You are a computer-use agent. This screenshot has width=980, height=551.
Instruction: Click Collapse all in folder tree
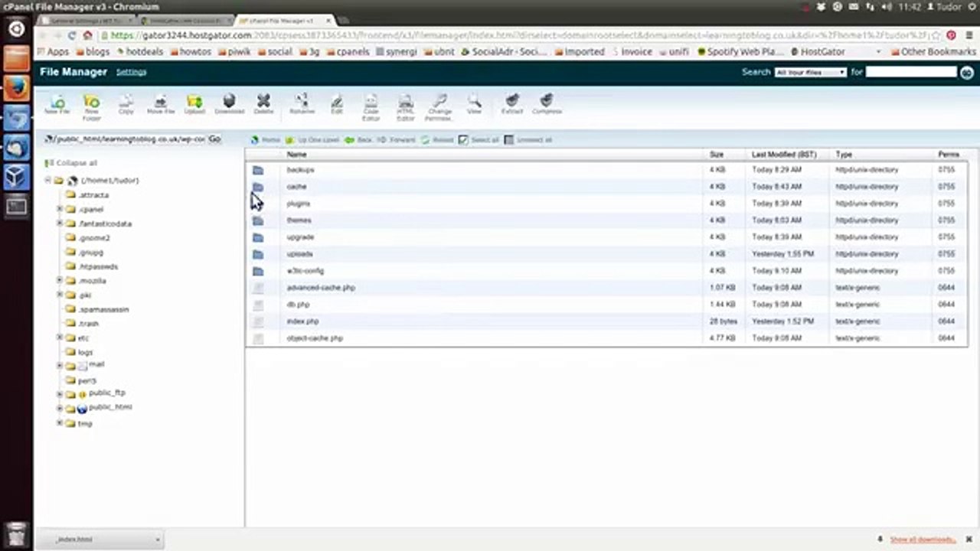[71, 163]
